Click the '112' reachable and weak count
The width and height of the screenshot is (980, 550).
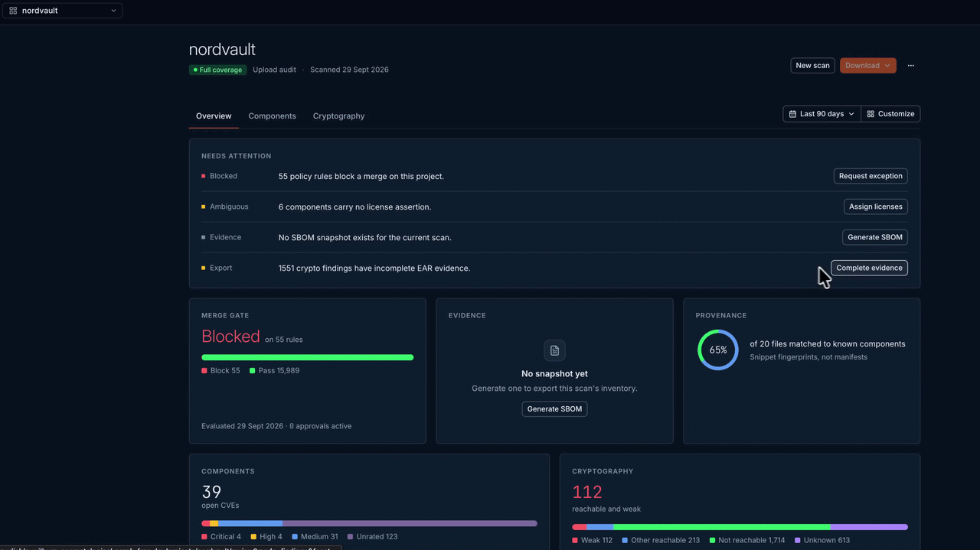(587, 492)
